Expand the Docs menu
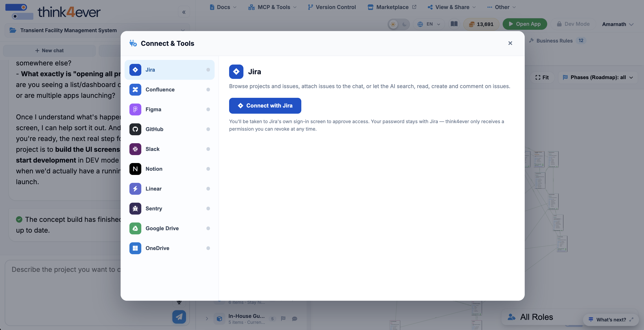The width and height of the screenshot is (644, 330). (223, 7)
